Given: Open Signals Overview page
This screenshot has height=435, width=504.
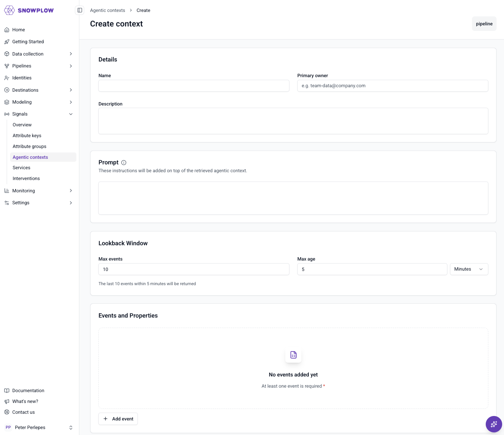Looking at the screenshot, I should coord(22,125).
